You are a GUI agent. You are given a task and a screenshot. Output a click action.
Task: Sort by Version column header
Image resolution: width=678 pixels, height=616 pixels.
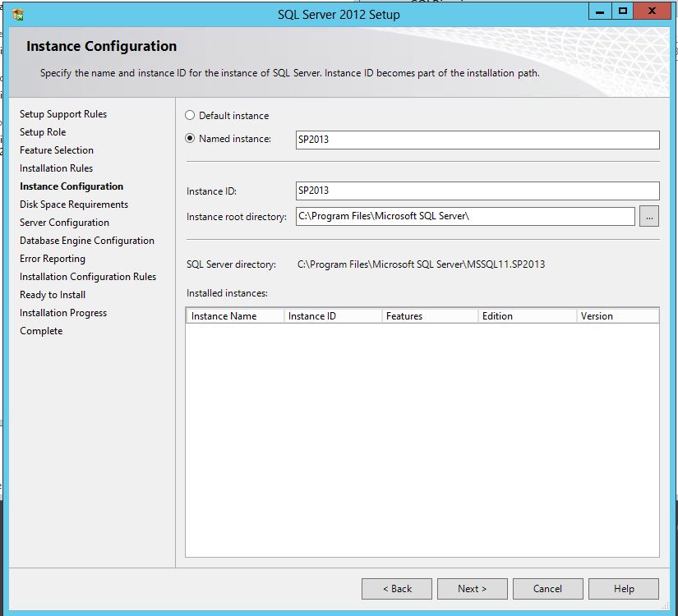[617, 316]
